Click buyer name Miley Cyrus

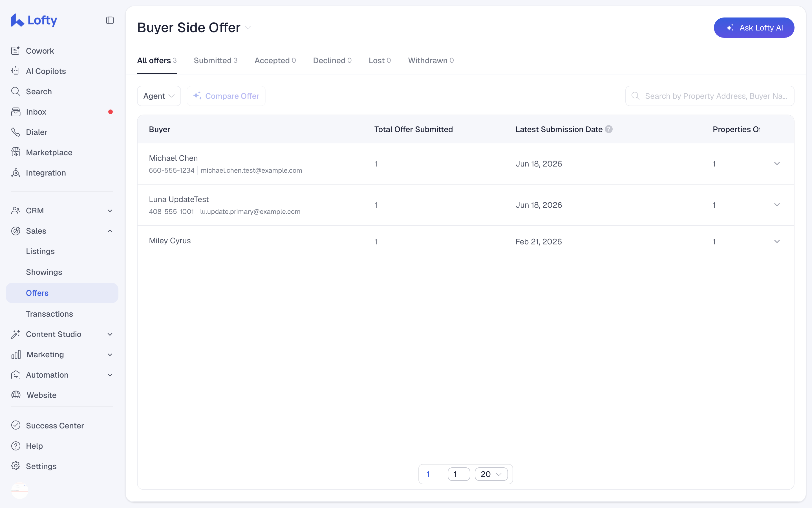[x=170, y=240]
